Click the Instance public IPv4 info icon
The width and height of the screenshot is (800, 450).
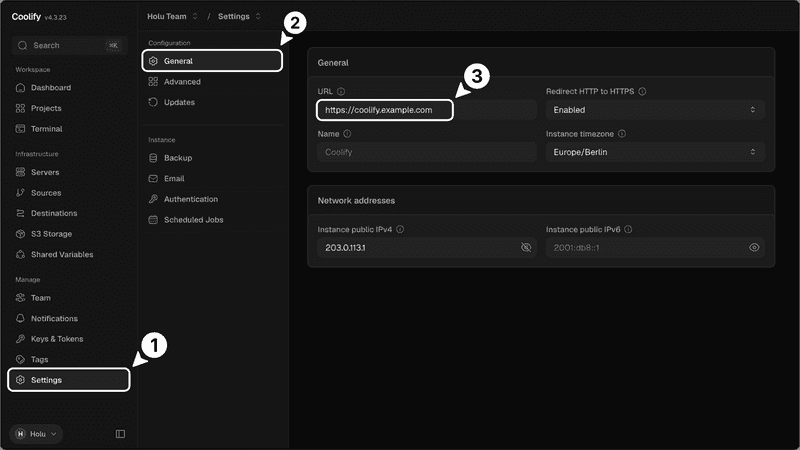pos(400,230)
